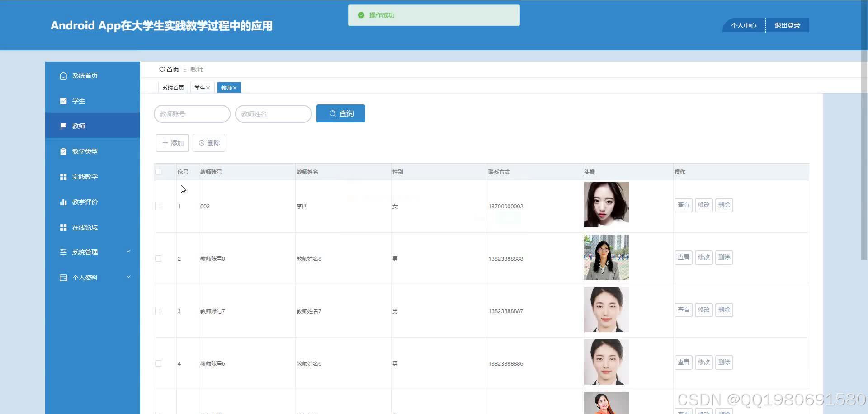Click the 首页 breadcrumb link
Image resolution: width=868 pixels, height=414 pixels.
tap(173, 70)
